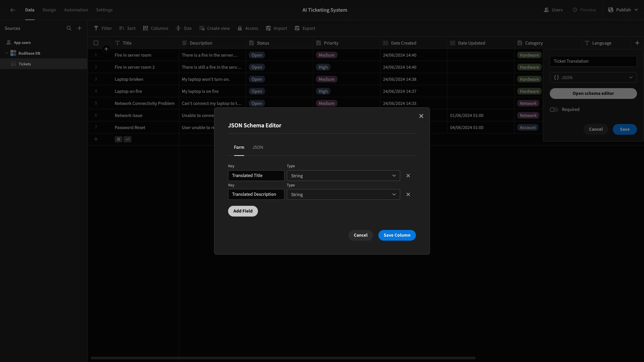Open Type dropdown for Translated Description
This screenshot has width=644, height=362.
(343, 194)
